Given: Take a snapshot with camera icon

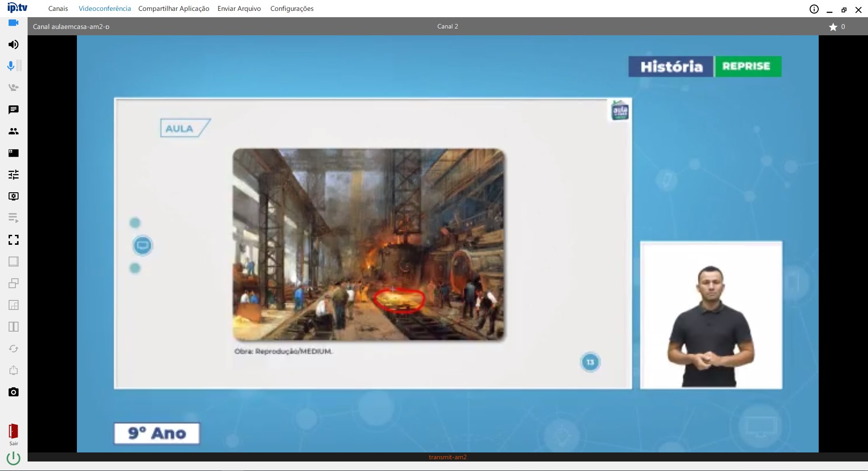Looking at the screenshot, I should [x=14, y=392].
